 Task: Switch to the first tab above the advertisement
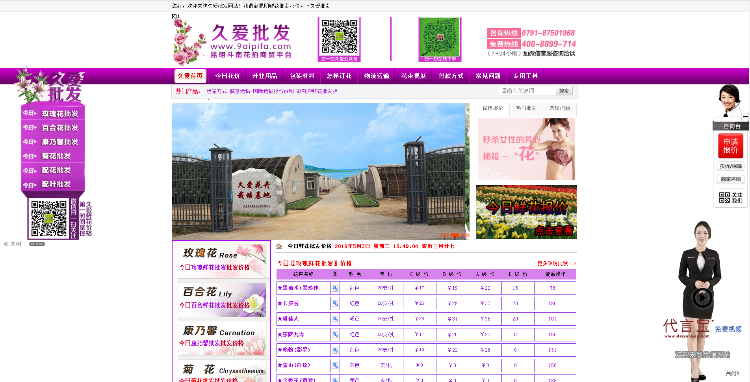point(493,109)
